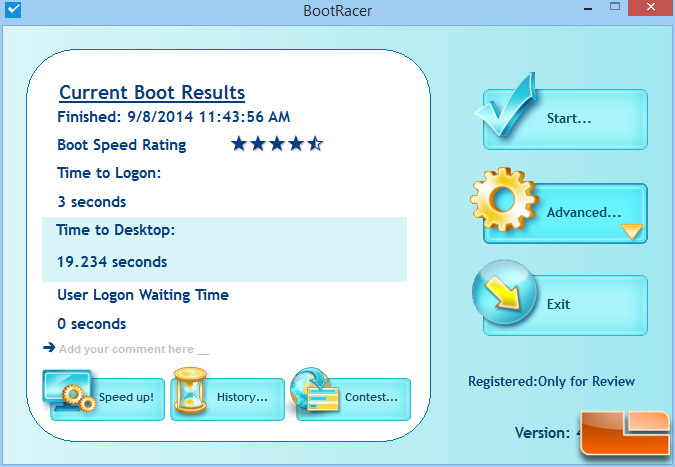675x467 pixels.
Task: Click the blue checkmark icon on Start
Action: click(x=505, y=105)
